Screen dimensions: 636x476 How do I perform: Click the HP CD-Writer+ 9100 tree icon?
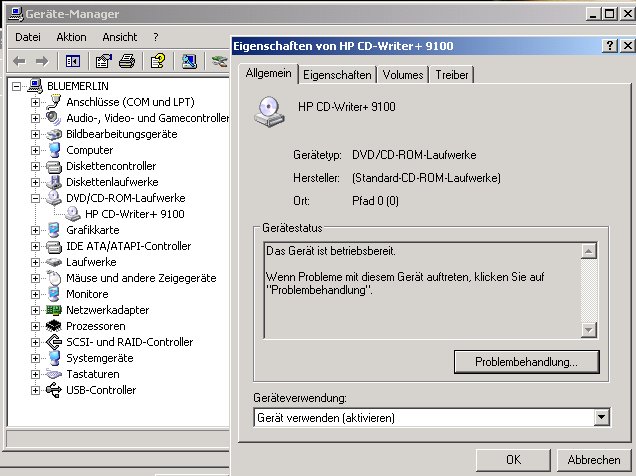pos(73,214)
